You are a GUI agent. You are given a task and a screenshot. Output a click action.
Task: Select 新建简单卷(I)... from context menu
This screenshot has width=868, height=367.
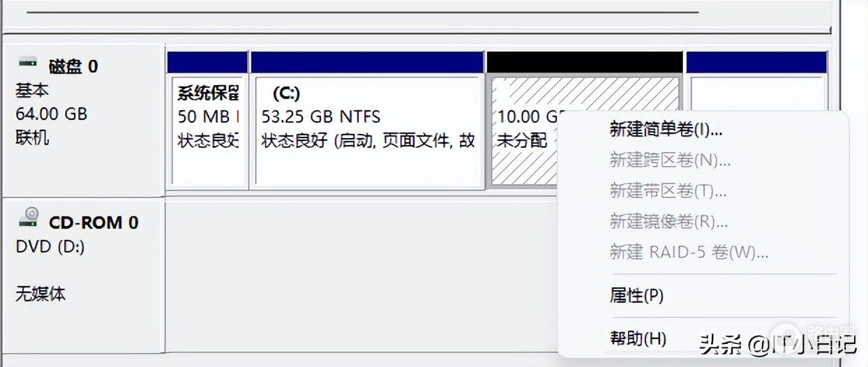pyautogui.click(x=666, y=129)
